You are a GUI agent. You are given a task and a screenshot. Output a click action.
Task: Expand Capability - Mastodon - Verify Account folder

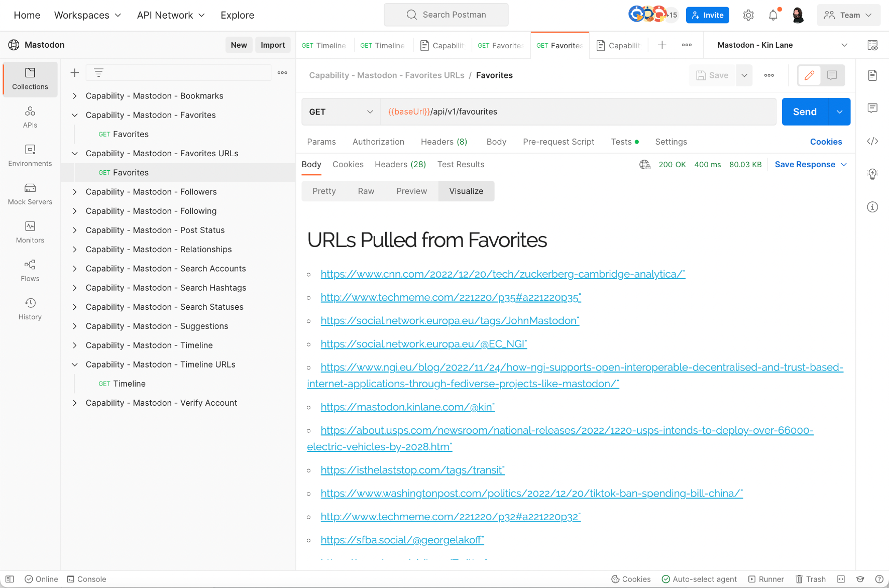(75, 403)
